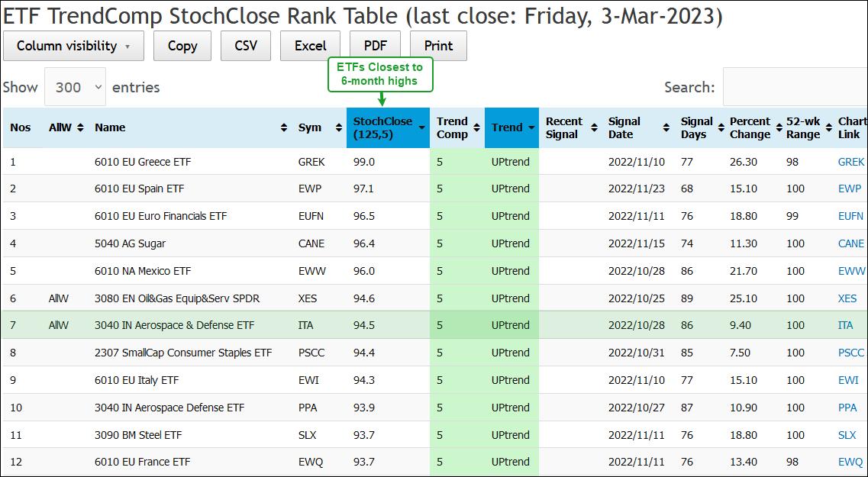The image size is (868, 477).
Task: Print the rank table
Action: click(438, 46)
